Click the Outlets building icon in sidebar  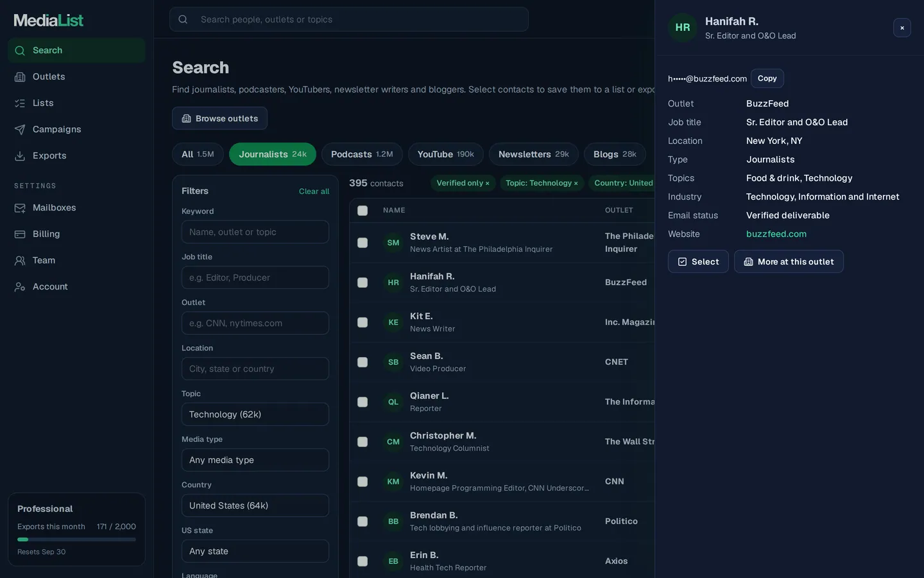click(x=20, y=77)
